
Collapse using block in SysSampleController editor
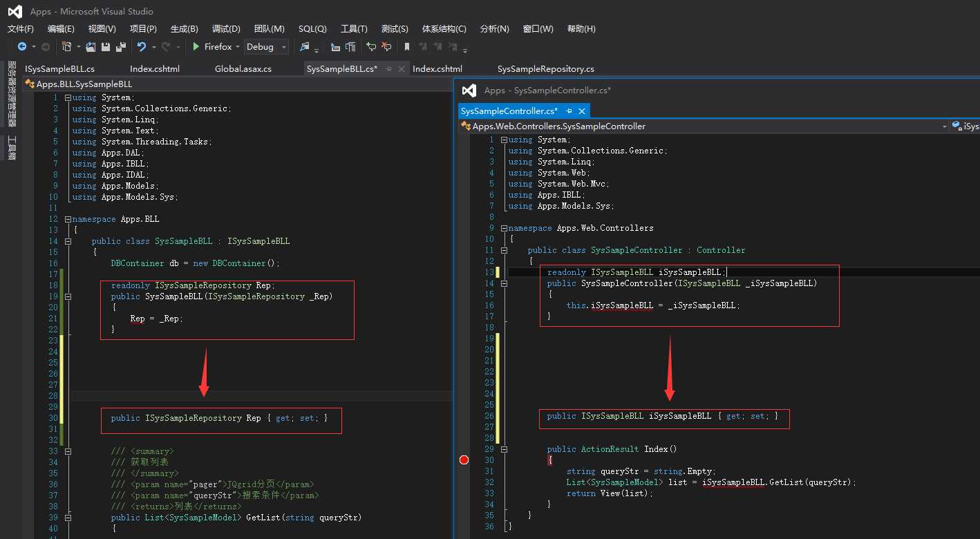point(504,140)
